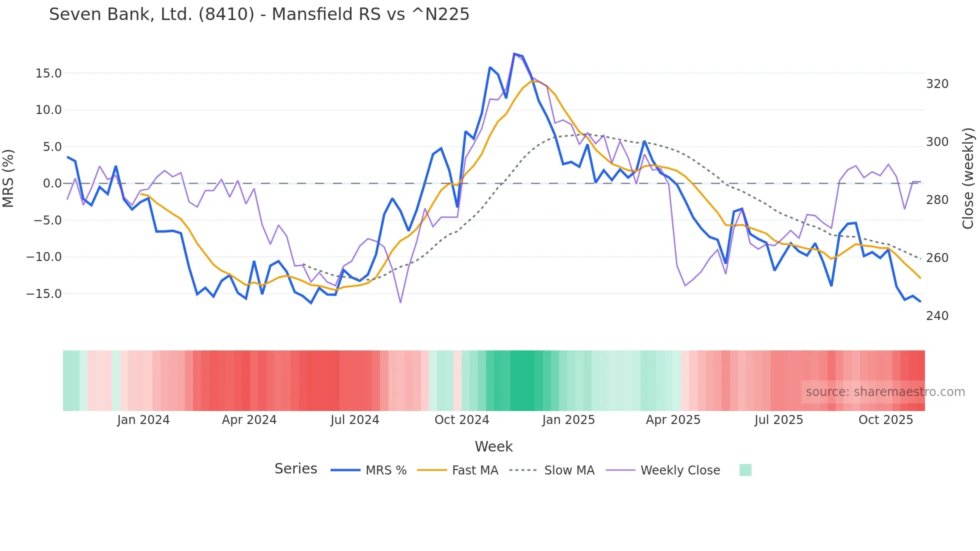Click the 'Jul 2025' x-axis label
Screen dimensions: 980x551
(778, 419)
